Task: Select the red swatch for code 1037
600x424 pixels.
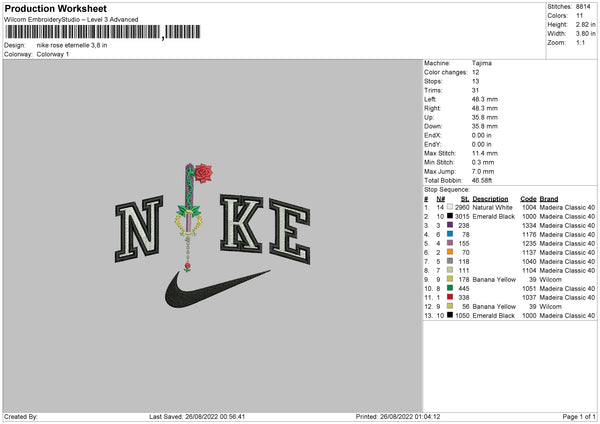Action: click(x=450, y=297)
